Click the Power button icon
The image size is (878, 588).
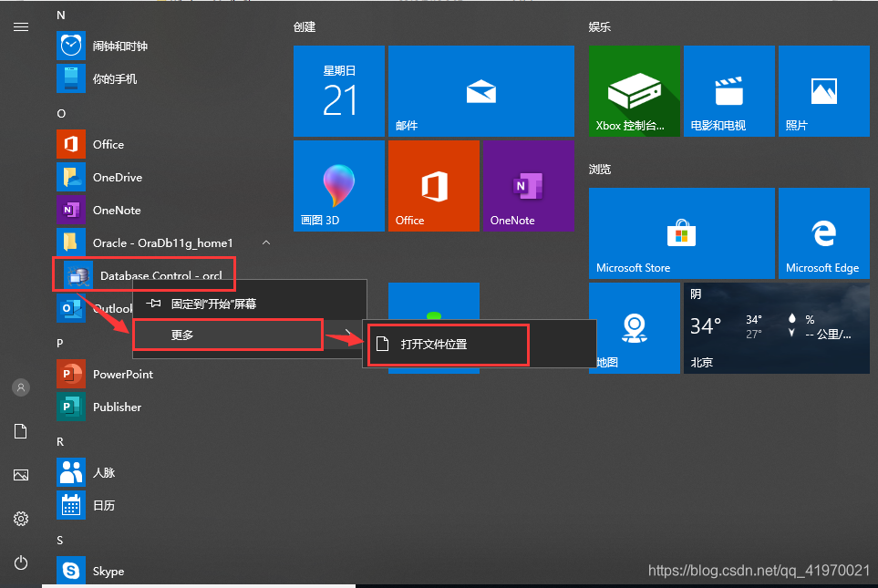pyautogui.click(x=21, y=562)
